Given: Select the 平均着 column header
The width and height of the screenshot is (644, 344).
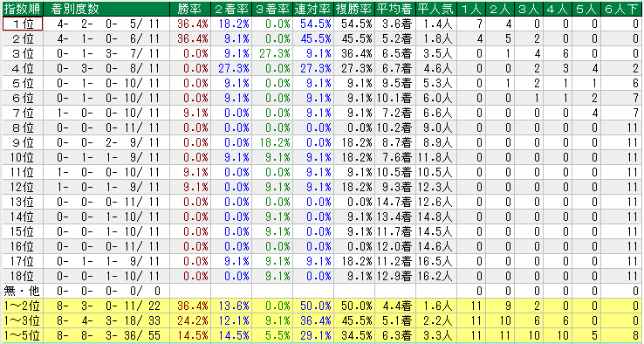Looking at the screenshot, I should click(395, 9).
